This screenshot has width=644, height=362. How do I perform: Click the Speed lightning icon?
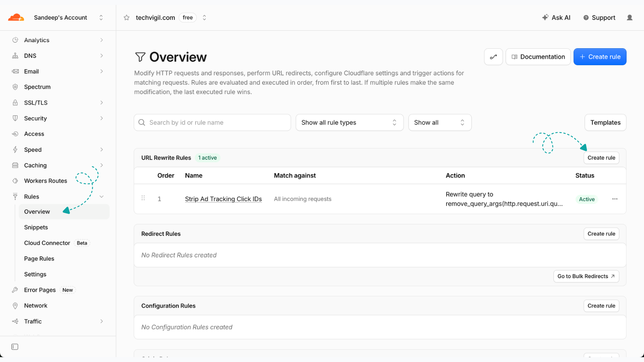[x=15, y=150]
